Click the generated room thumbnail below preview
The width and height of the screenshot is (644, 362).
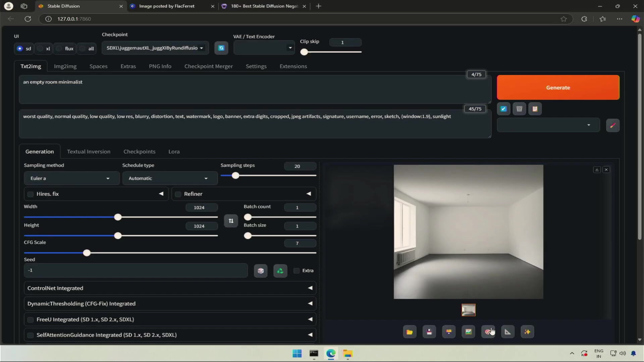pos(468,310)
